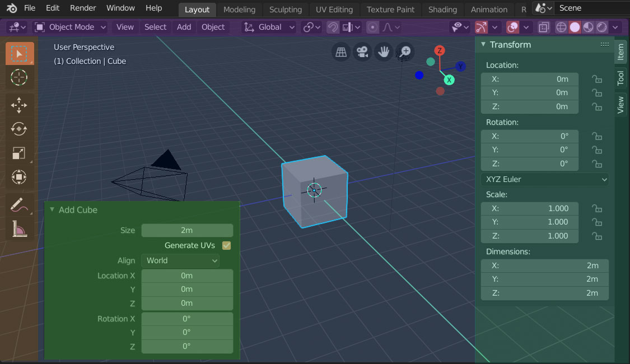Open the XYZ Euler rotation mode dropdown
The image size is (630, 364).
coord(544,179)
